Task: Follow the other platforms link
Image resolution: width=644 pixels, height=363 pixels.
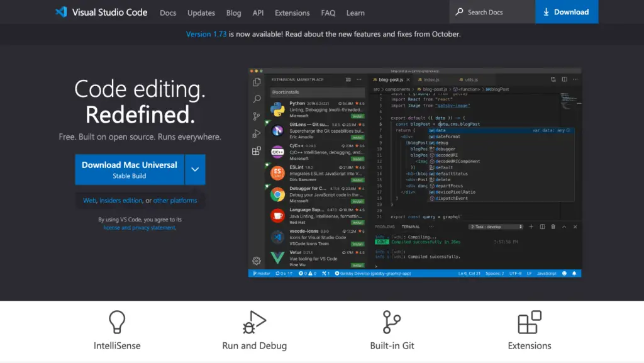Action: tap(175, 201)
